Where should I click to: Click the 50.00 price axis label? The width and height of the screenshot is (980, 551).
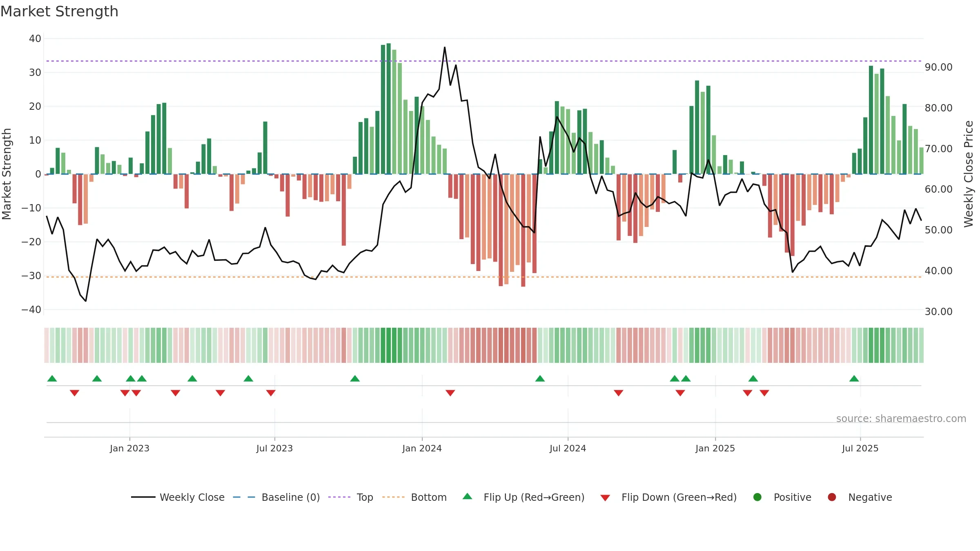coord(938,230)
